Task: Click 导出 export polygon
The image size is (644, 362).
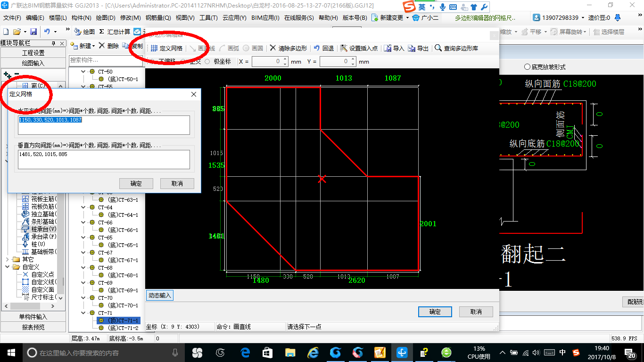Action: [x=418, y=48]
